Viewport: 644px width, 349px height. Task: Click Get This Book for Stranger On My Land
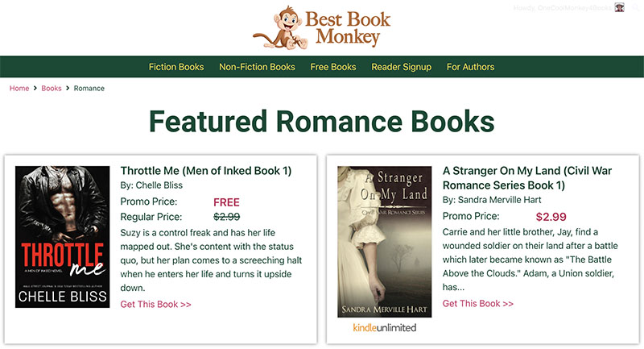click(478, 303)
